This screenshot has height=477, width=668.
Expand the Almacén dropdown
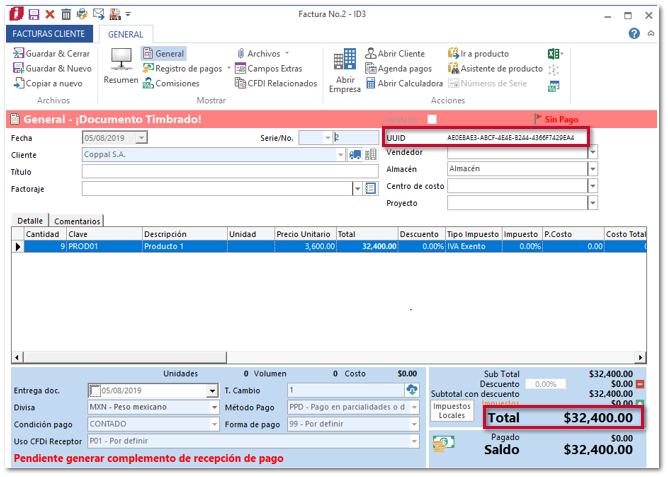tap(593, 170)
